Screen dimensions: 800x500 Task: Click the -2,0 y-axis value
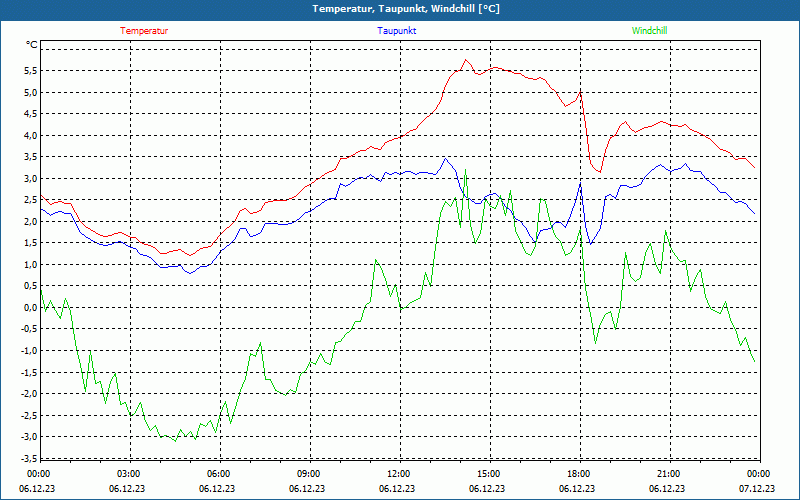[29, 393]
